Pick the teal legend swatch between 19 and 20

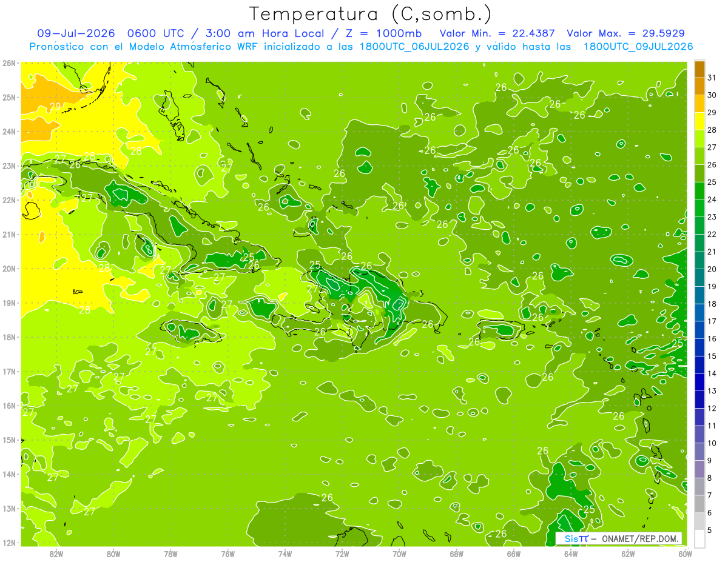click(x=699, y=278)
